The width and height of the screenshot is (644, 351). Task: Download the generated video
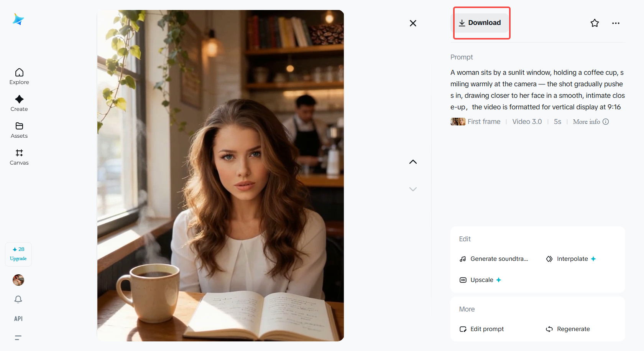coord(480,23)
